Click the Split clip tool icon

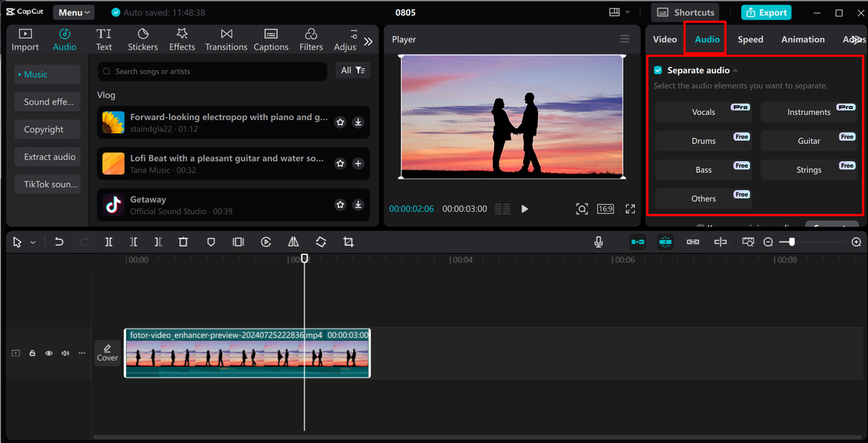point(108,242)
